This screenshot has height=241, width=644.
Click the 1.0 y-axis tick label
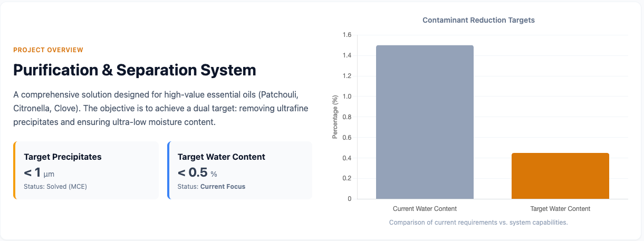click(347, 97)
